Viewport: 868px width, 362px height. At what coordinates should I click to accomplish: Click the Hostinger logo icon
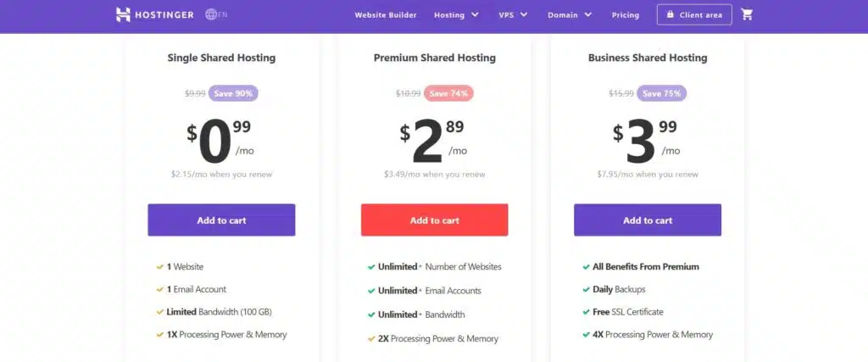click(123, 14)
